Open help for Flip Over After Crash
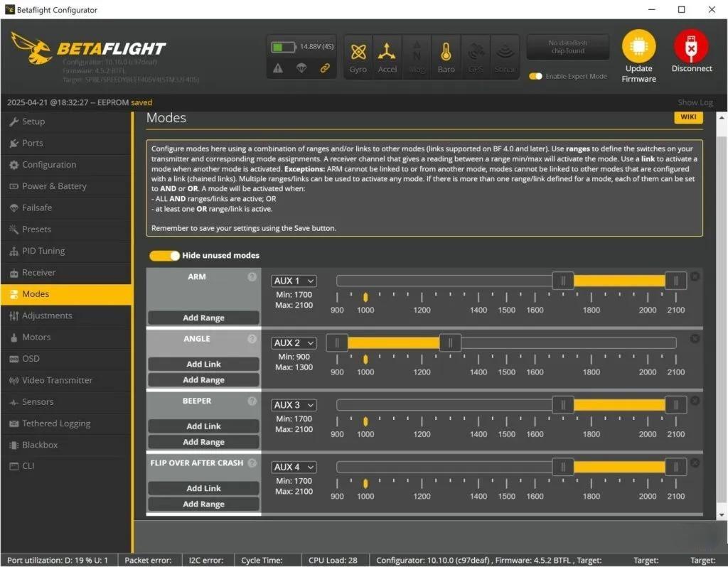This screenshot has width=728, height=567. point(252,463)
